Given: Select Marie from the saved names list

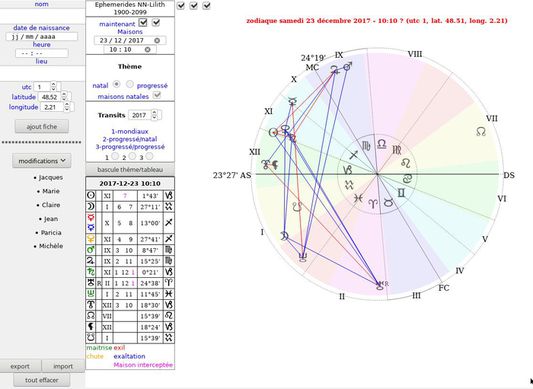Looking at the screenshot, I should 51,191.
